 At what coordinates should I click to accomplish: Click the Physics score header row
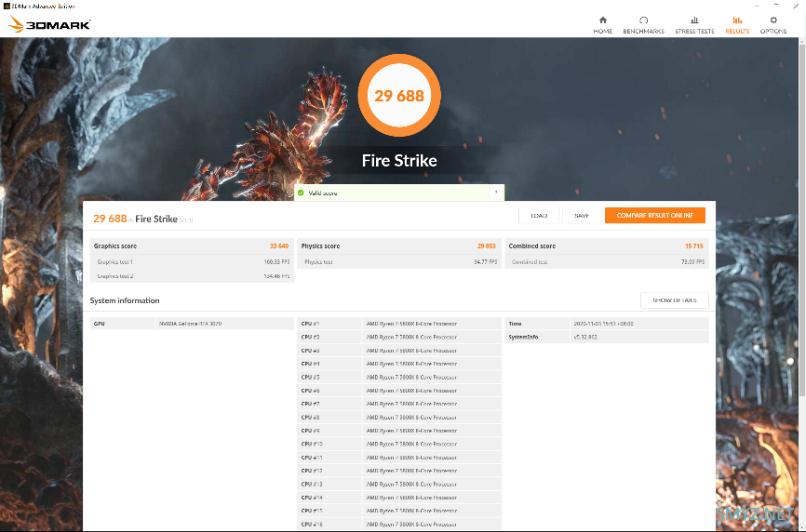point(399,246)
